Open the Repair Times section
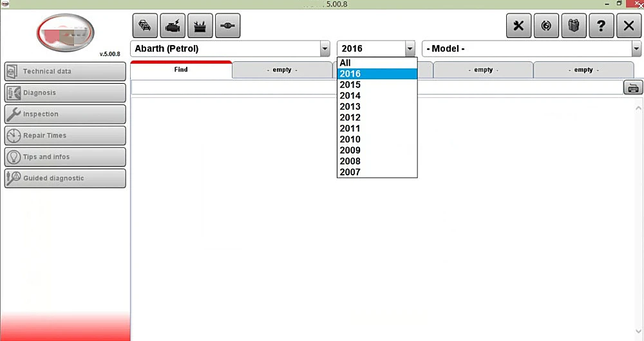The width and height of the screenshot is (644, 341). 65,136
